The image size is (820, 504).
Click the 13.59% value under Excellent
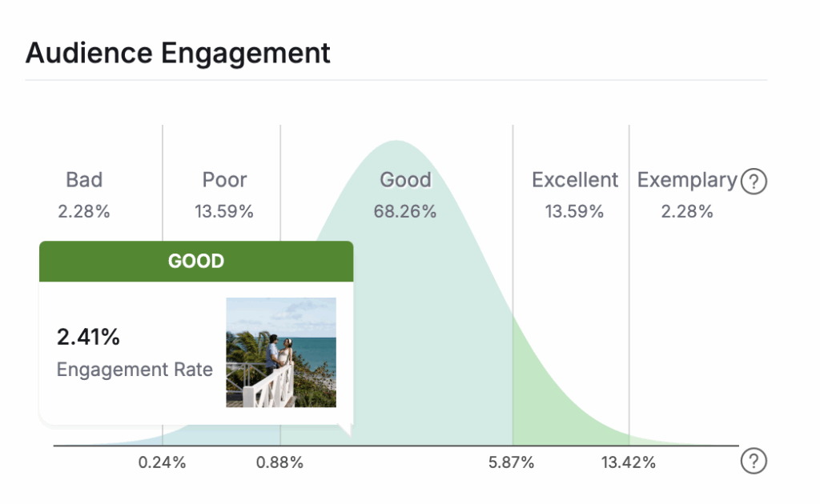point(575,212)
